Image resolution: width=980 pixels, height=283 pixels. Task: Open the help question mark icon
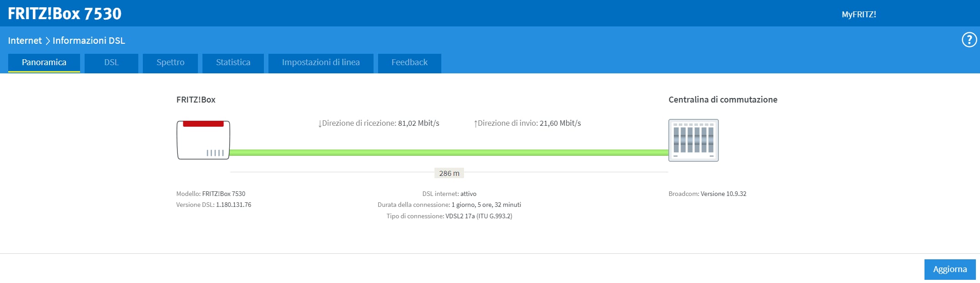tap(969, 40)
